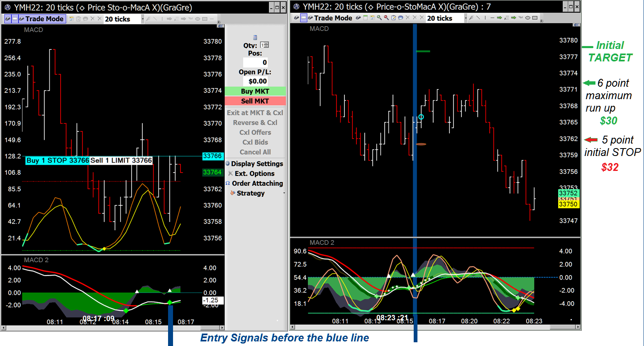Click green 33752 price marker on right chart
Image resolution: width=644 pixels, height=346 pixels.
click(568, 193)
